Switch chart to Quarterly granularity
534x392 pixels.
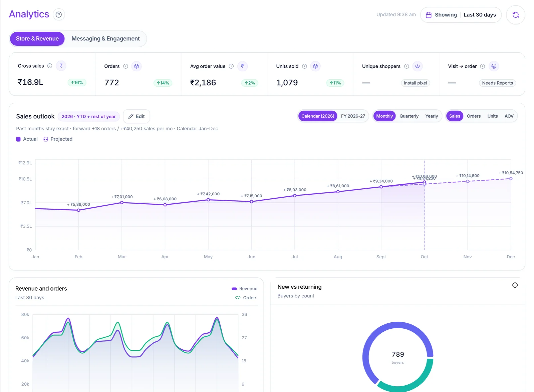pyautogui.click(x=409, y=116)
